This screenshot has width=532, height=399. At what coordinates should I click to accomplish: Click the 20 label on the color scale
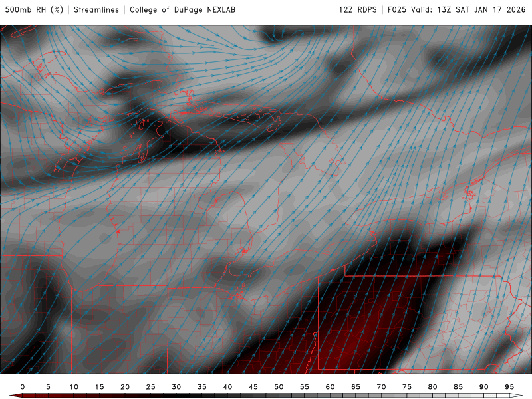coord(125,387)
